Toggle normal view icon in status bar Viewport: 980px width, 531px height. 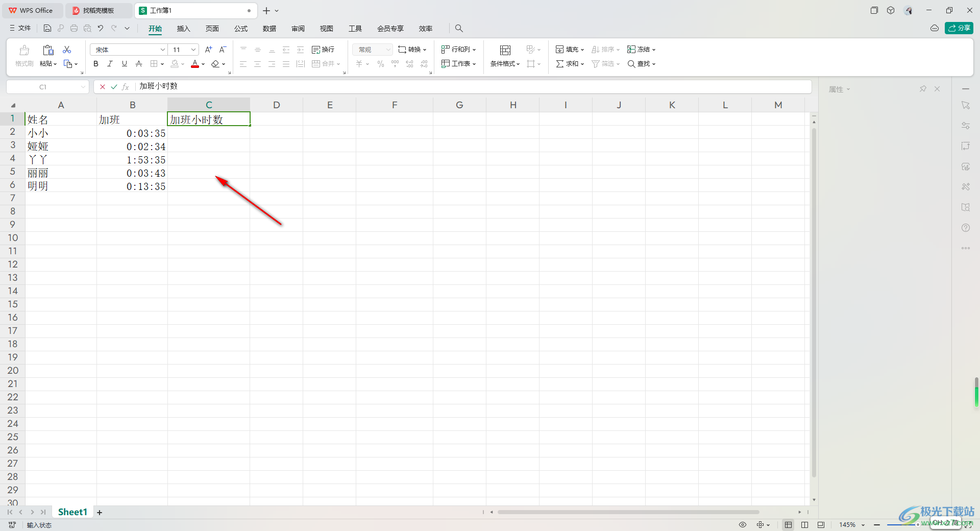(789, 525)
